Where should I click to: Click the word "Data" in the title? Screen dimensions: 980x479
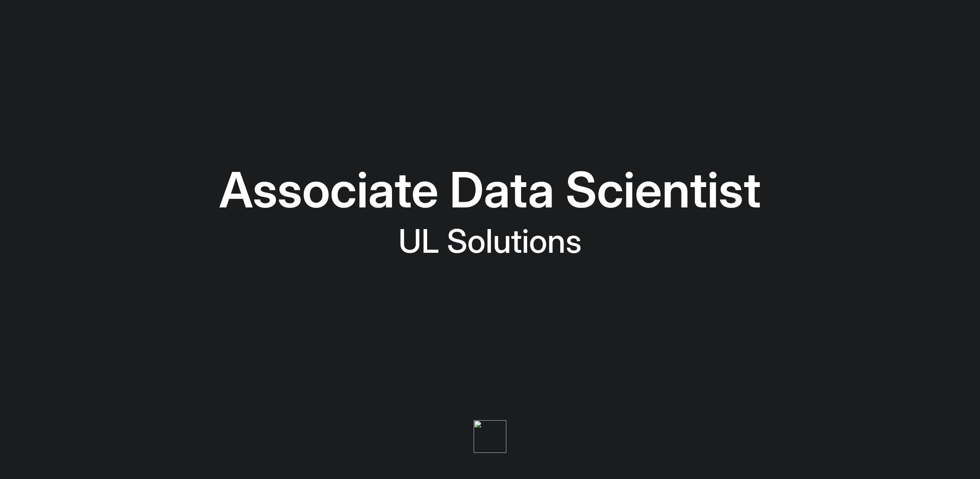501,190
